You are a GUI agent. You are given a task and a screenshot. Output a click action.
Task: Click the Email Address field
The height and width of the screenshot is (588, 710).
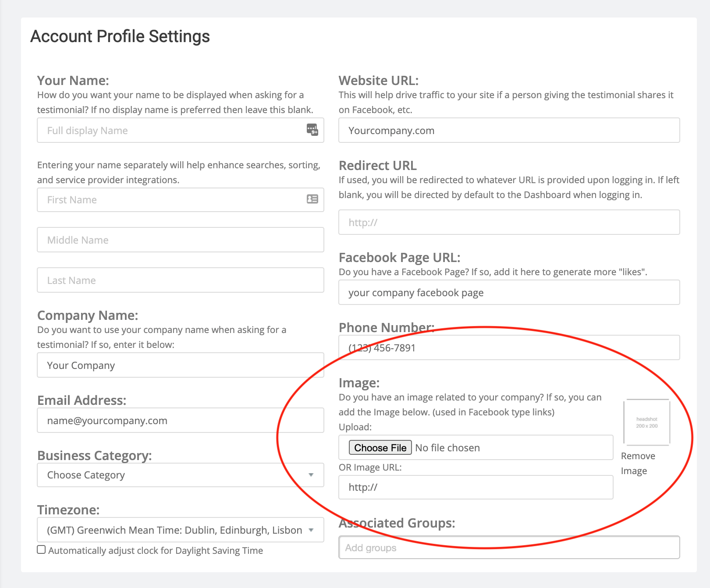coord(180,421)
